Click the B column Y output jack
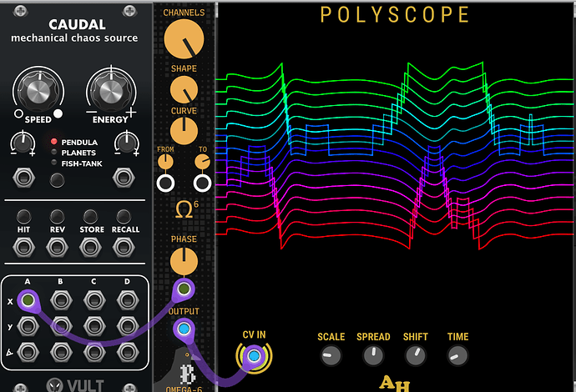Screen dimensions: 576x392 (61, 326)
